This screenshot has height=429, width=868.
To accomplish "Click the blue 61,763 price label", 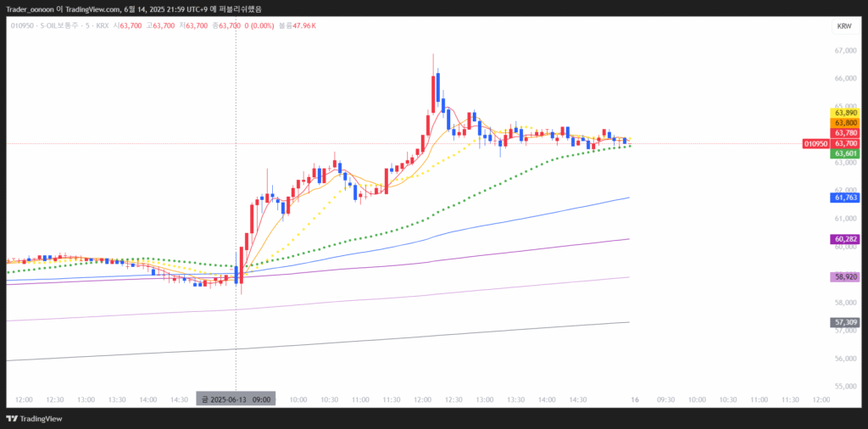I will [x=846, y=197].
